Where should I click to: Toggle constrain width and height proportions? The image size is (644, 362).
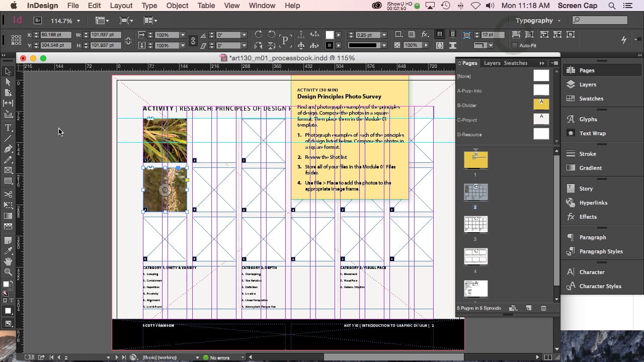click(128, 40)
